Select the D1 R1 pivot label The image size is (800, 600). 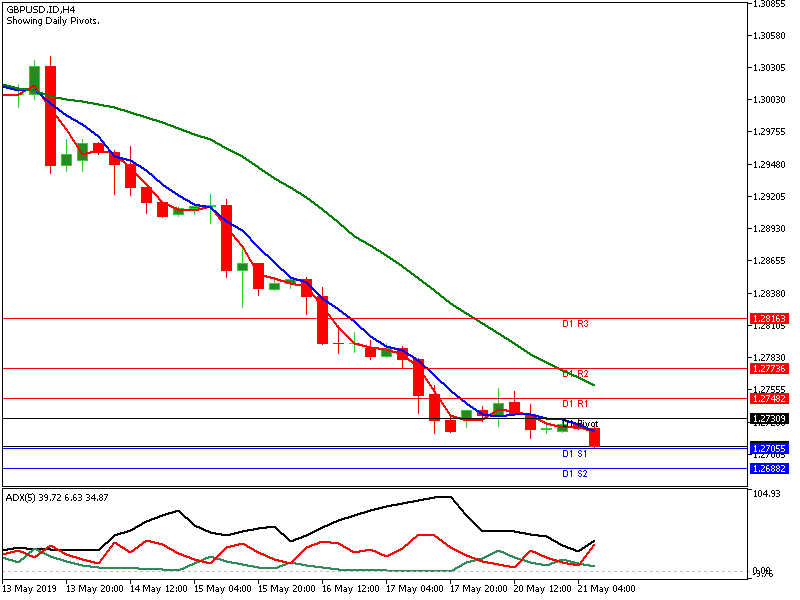click(x=575, y=403)
